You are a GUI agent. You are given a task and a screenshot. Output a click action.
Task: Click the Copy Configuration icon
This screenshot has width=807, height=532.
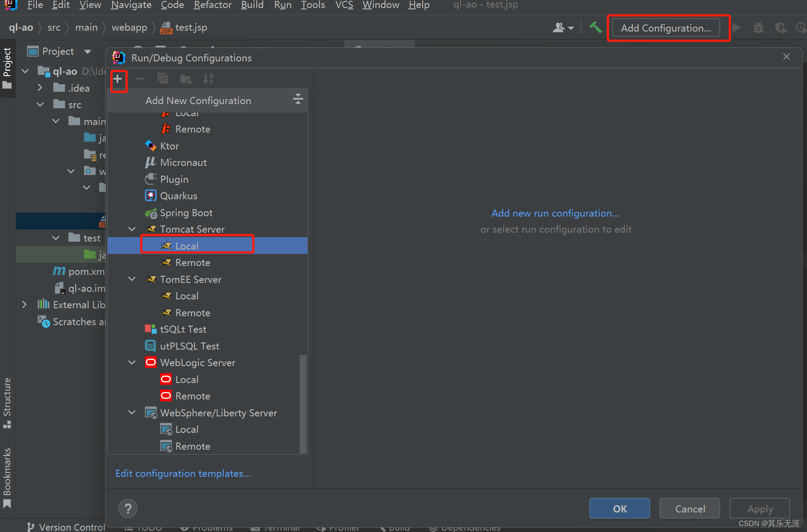pos(163,79)
